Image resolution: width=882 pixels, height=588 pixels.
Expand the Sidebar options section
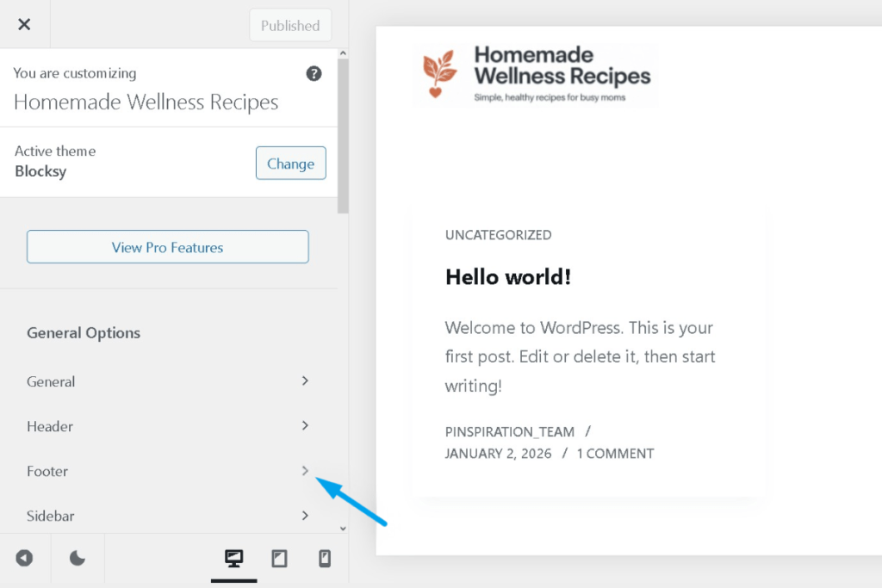(x=168, y=516)
